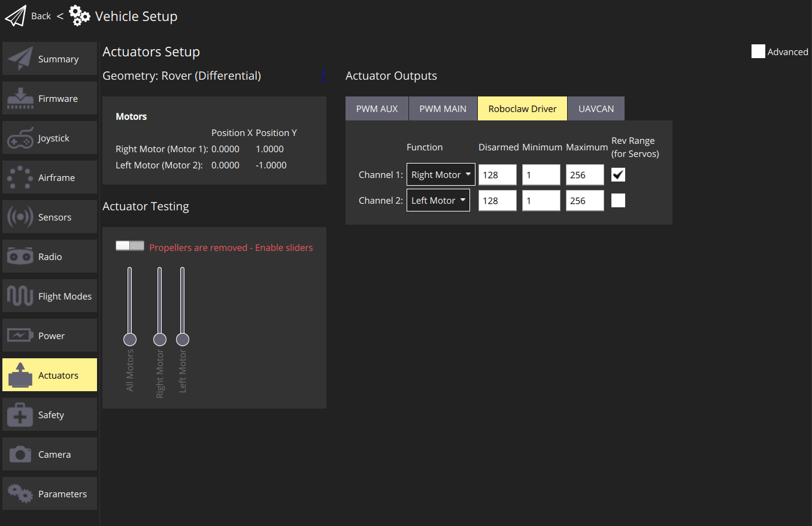Open Joystick settings via gamepad icon
The height and width of the screenshot is (526, 812).
coord(20,138)
